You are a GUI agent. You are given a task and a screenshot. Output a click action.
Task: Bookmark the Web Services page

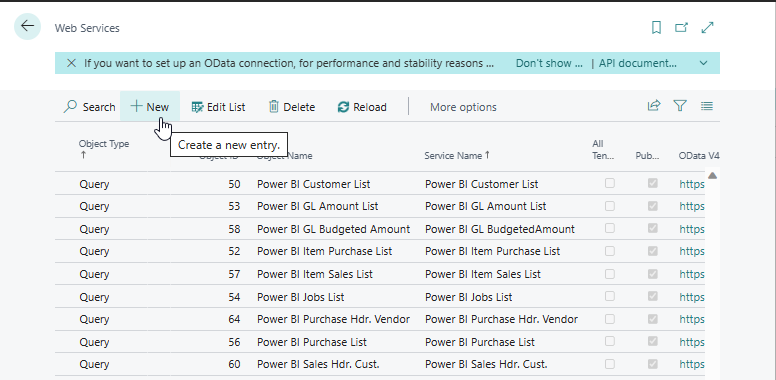(656, 28)
